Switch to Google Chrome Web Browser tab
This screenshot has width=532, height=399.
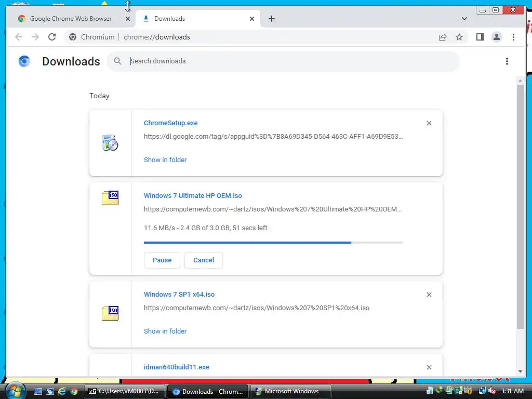(71, 19)
